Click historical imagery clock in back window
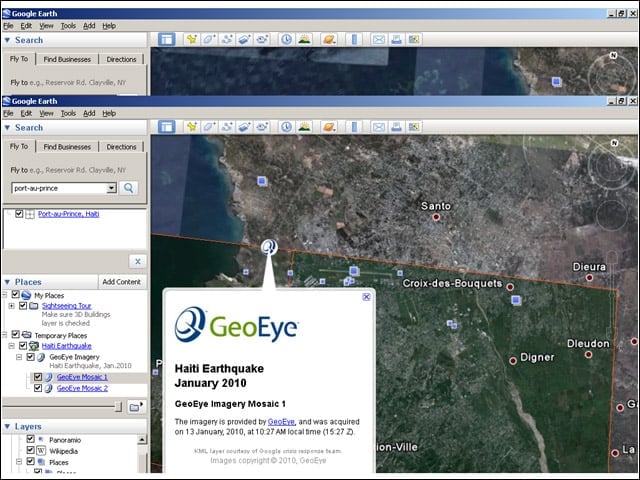The width and height of the screenshot is (640, 480). point(287,40)
